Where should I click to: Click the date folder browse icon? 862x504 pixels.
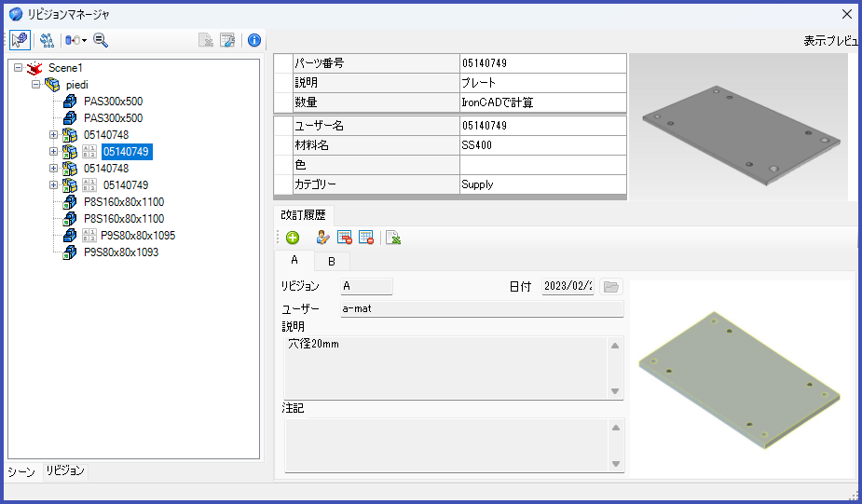(610, 286)
